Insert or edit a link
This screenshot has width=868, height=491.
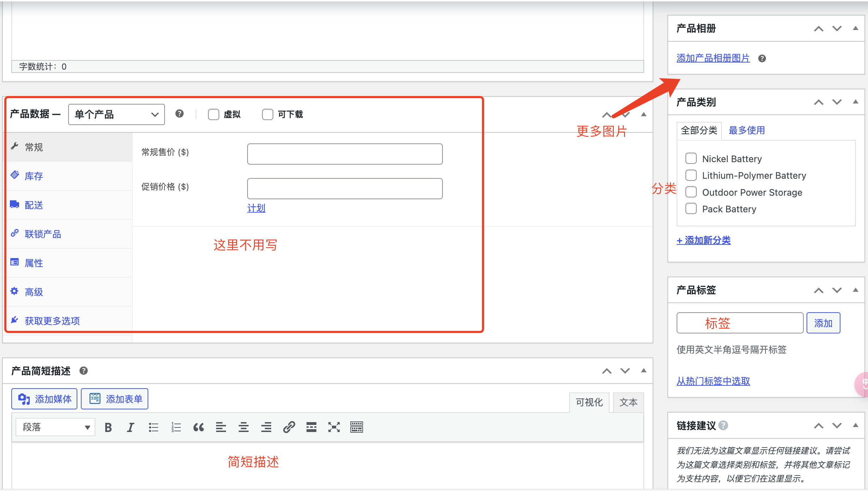289,427
